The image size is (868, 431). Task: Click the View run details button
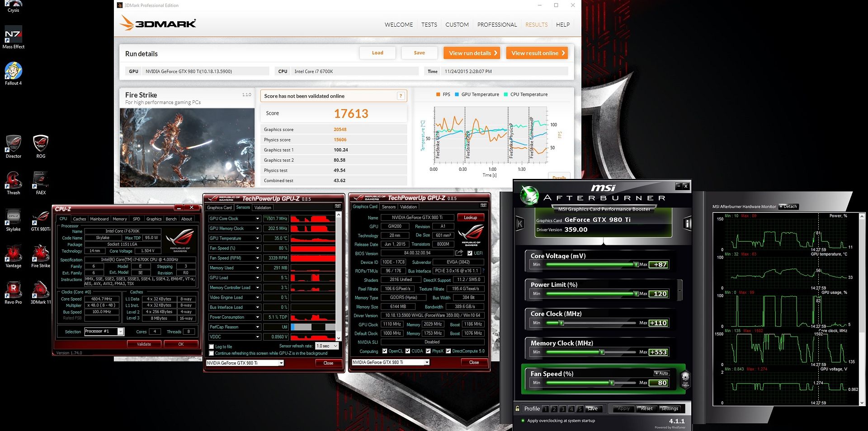(x=472, y=53)
